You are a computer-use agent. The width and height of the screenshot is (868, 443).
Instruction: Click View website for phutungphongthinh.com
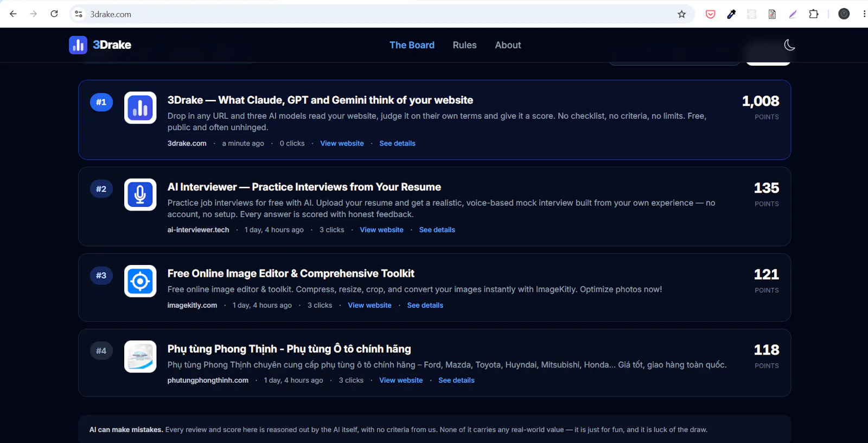[x=401, y=380]
